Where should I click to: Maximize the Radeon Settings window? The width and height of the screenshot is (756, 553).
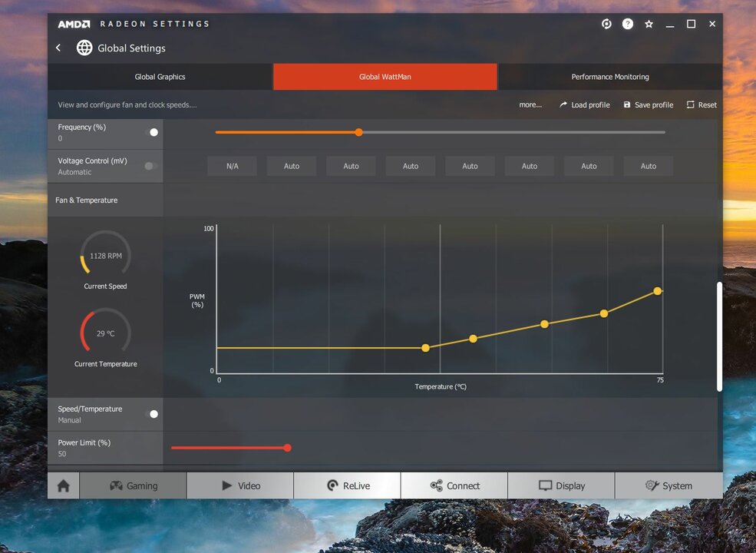(691, 24)
